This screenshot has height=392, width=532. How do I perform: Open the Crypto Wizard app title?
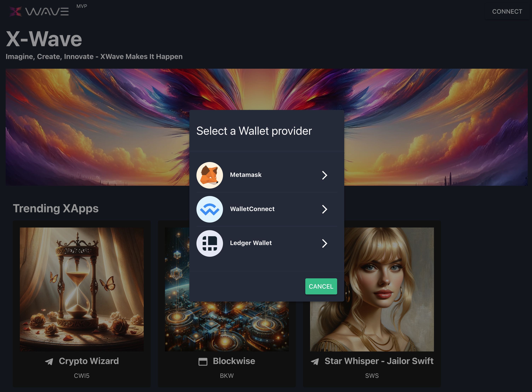[89, 361]
